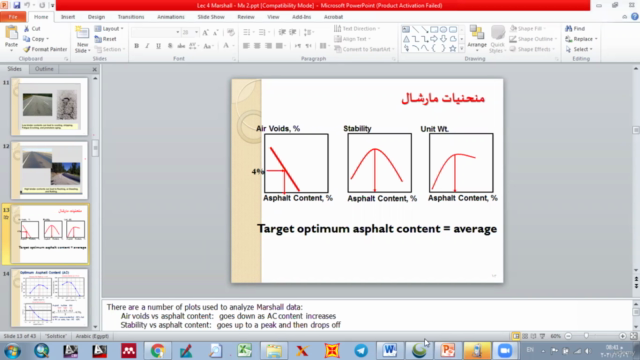Screen dimensions: 640x360
Task: Toggle Bold formatting
Action: (136, 46)
